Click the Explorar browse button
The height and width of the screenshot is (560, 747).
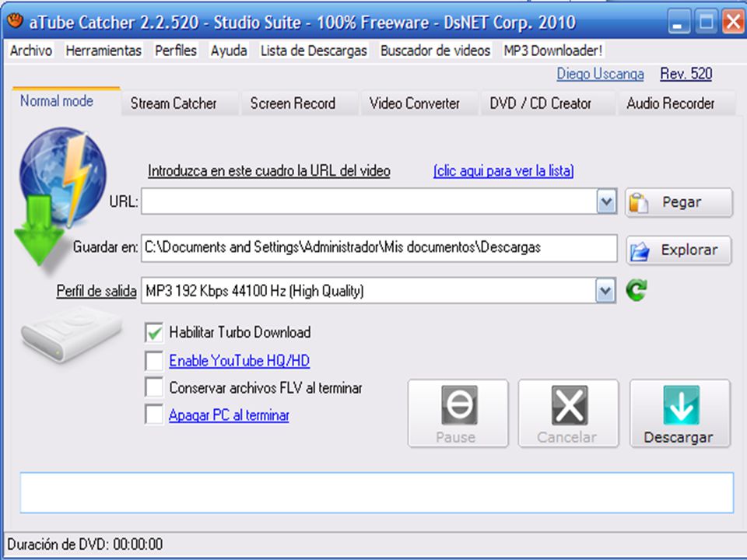coord(679,250)
